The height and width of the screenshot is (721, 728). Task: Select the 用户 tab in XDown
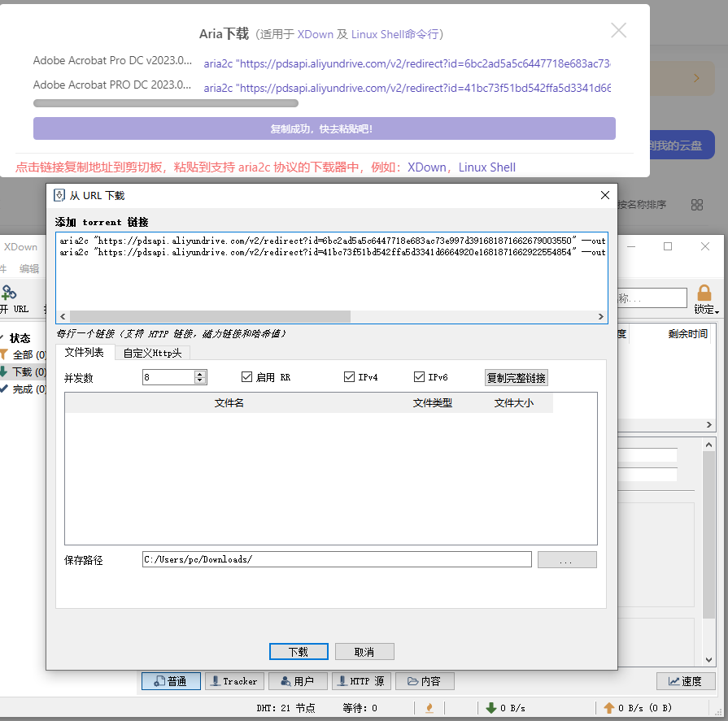click(298, 681)
